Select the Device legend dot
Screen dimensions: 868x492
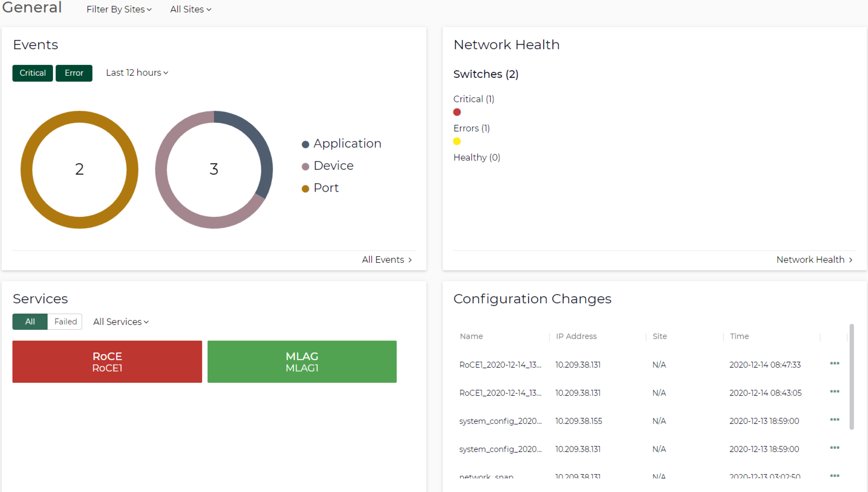305,166
